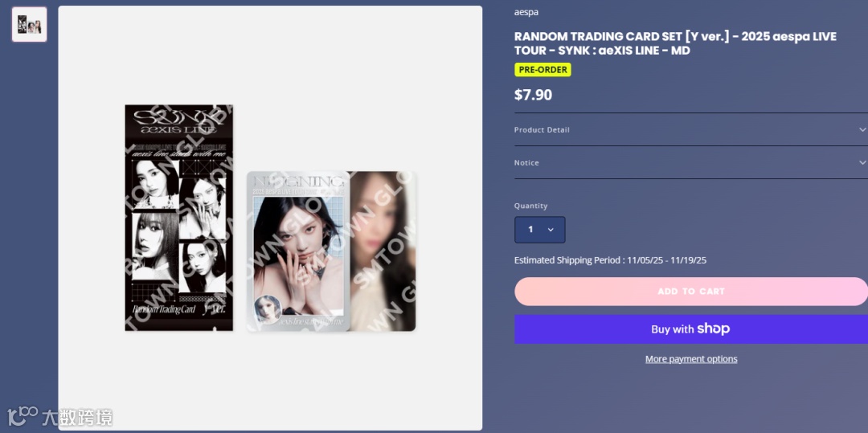The height and width of the screenshot is (433, 868).
Task: Click the blurred photocard behind the silver card
Action: 383,251
